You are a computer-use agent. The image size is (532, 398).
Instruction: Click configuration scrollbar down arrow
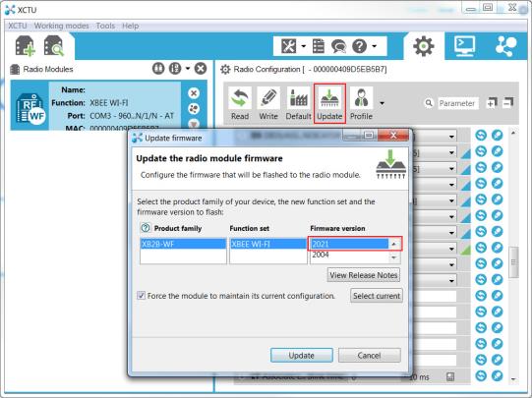point(513,379)
